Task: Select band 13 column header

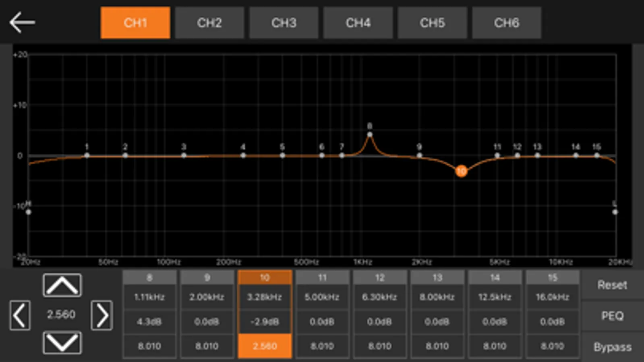Action: [x=437, y=278]
